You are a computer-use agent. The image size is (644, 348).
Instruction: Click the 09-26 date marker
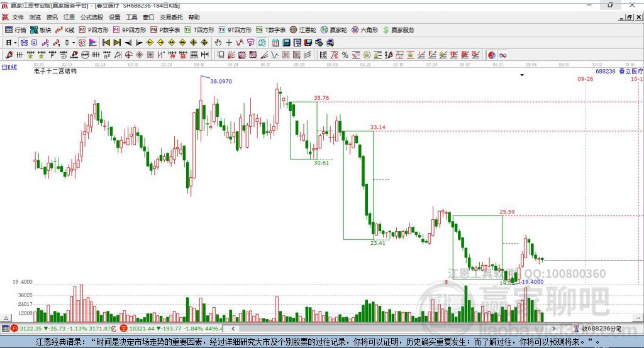[x=586, y=79]
